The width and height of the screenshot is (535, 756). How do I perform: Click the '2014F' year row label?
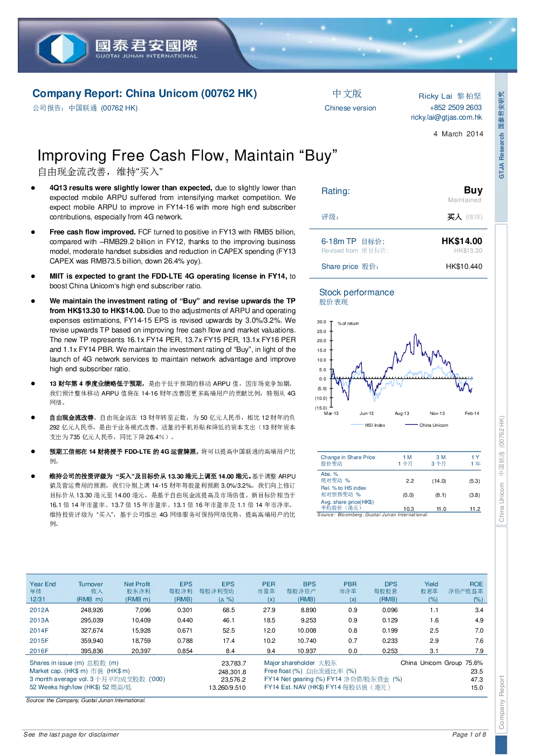(x=39, y=630)
